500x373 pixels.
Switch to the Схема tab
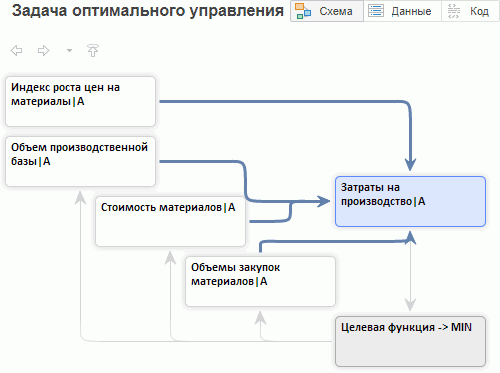click(327, 11)
